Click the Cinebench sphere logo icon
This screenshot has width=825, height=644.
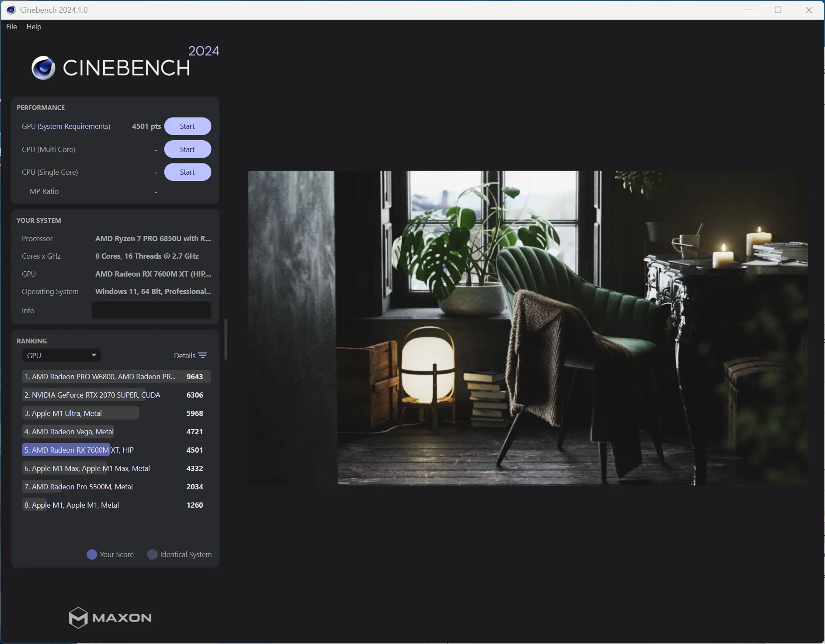[x=43, y=68]
